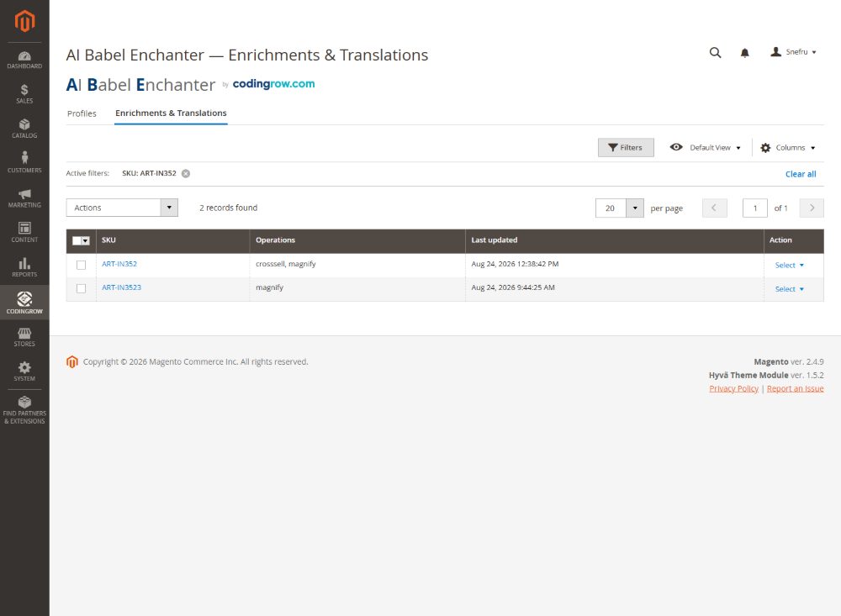Click the Report an Issue link

pyautogui.click(x=795, y=389)
